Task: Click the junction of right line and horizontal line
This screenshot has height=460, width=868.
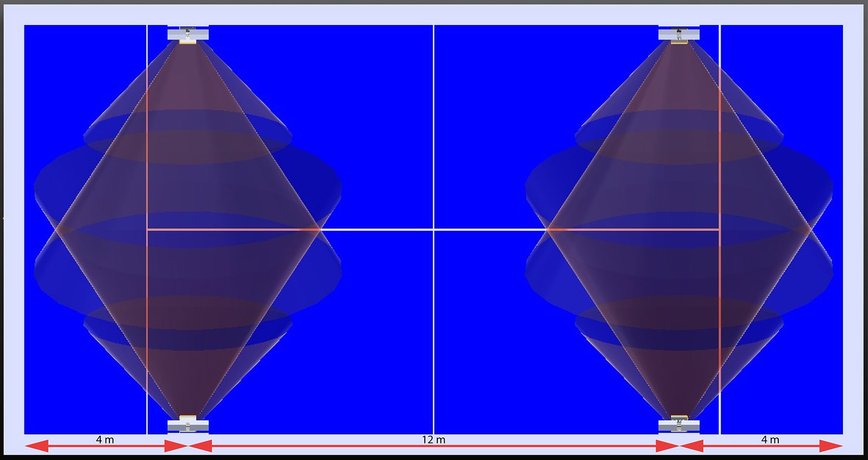Action: click(x=720, y=230)
